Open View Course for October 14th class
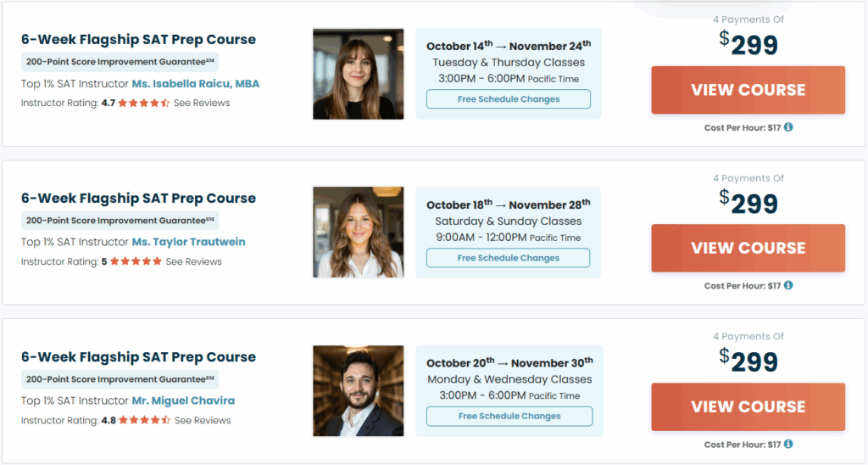Viewport: 868px width, 465px height. click(748, 90)
